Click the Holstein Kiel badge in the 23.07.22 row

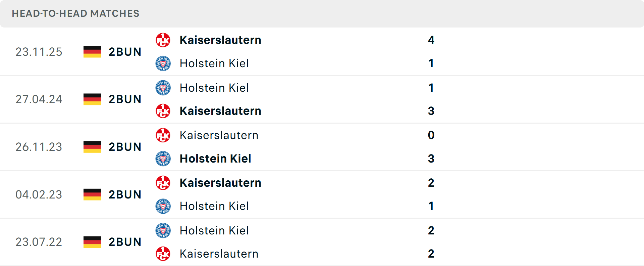click(163, 231)
